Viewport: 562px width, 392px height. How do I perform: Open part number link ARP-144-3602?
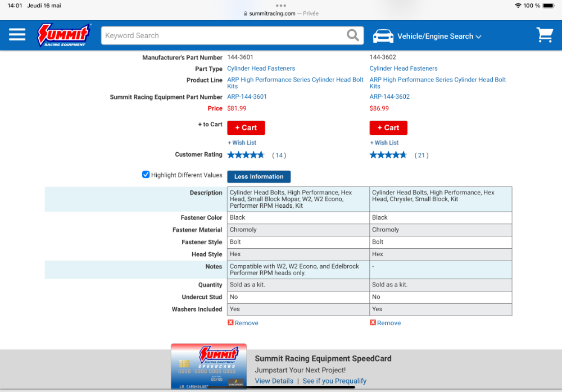(x=389, y=97)
